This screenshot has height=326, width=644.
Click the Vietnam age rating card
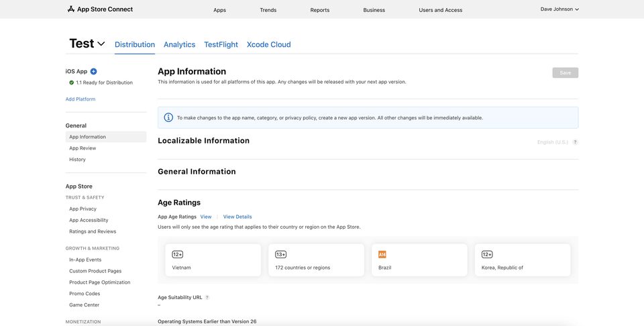pyautogui.click(x=213, y=260)
